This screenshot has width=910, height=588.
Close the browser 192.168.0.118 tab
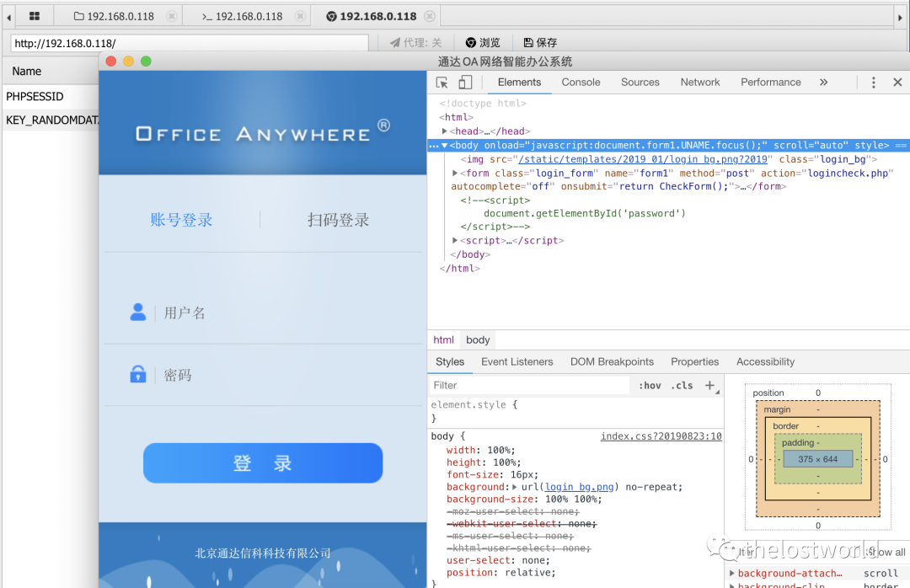click(430, 16)
